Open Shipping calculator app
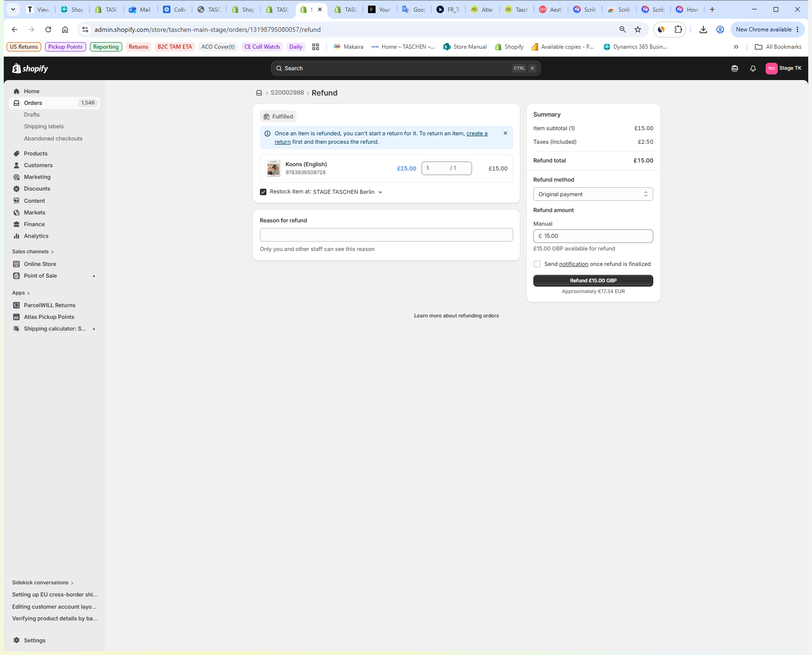 click(55, 329)
